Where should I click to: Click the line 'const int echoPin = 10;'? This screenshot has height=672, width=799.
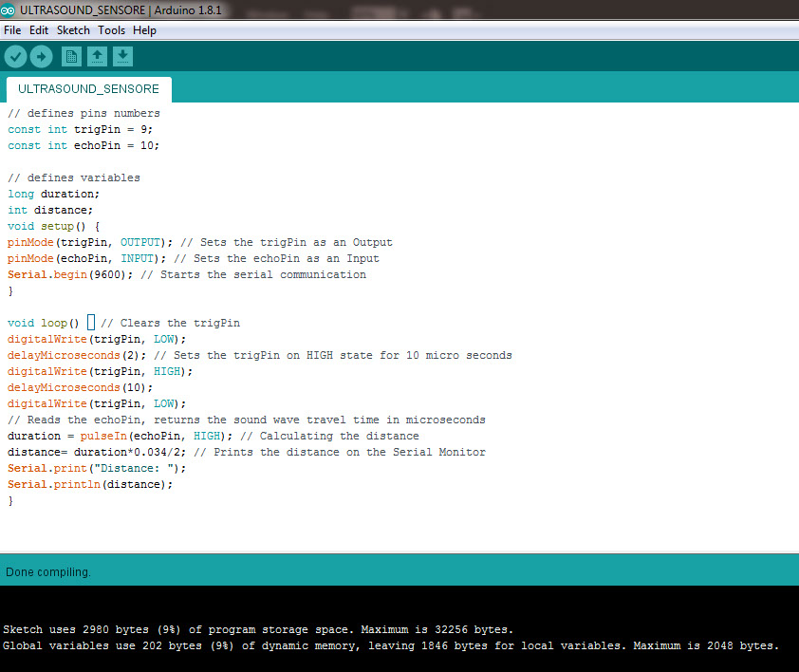pos(84,146)
